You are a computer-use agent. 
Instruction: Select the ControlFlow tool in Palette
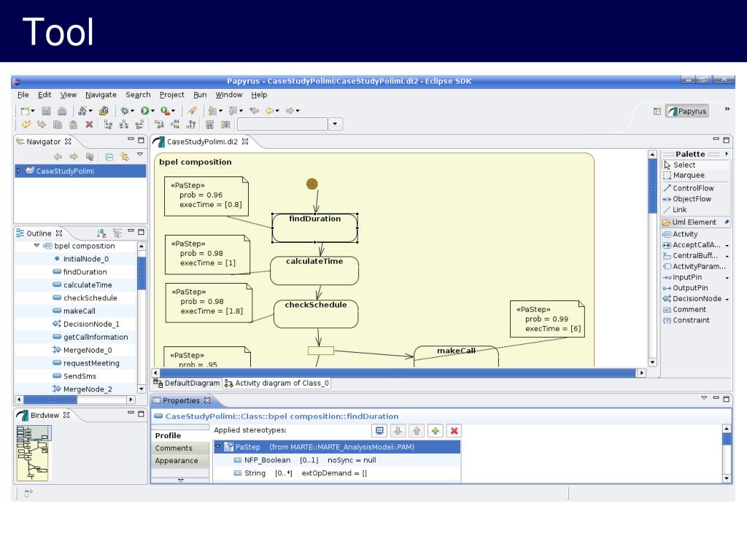point(689,188)
